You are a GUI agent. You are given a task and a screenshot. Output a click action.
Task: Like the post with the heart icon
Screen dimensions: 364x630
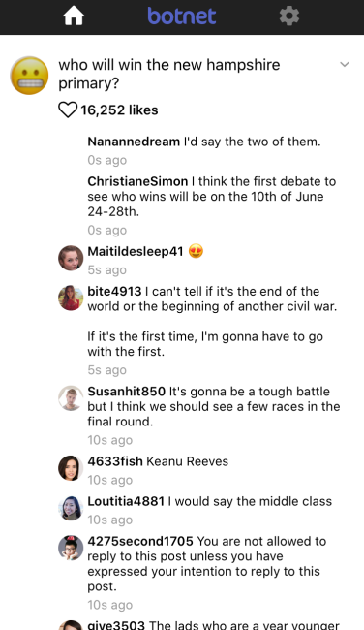click(68, 110)
